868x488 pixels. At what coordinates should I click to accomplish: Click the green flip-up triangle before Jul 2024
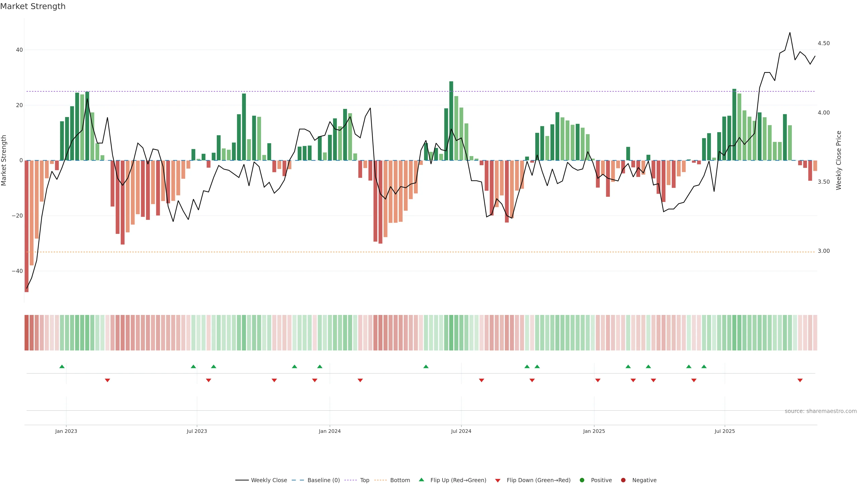coord(426,366)
